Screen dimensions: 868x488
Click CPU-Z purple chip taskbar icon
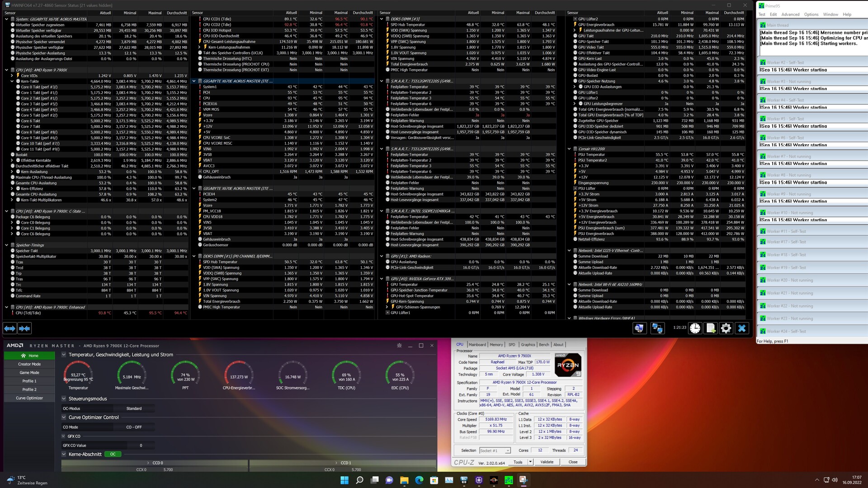479,480
